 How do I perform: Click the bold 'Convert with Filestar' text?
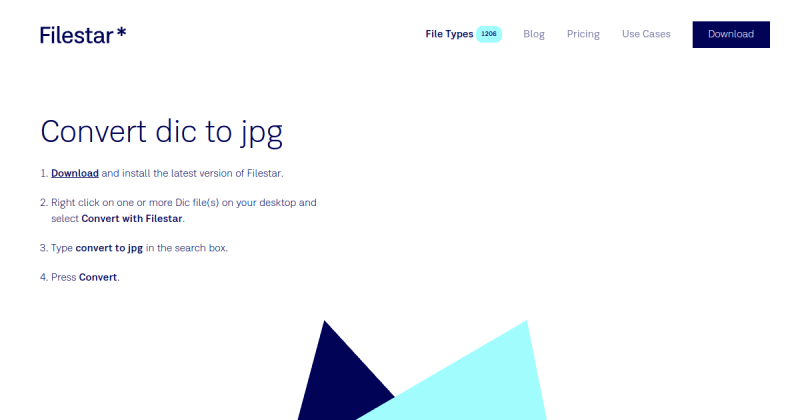[x=132, y=218]
